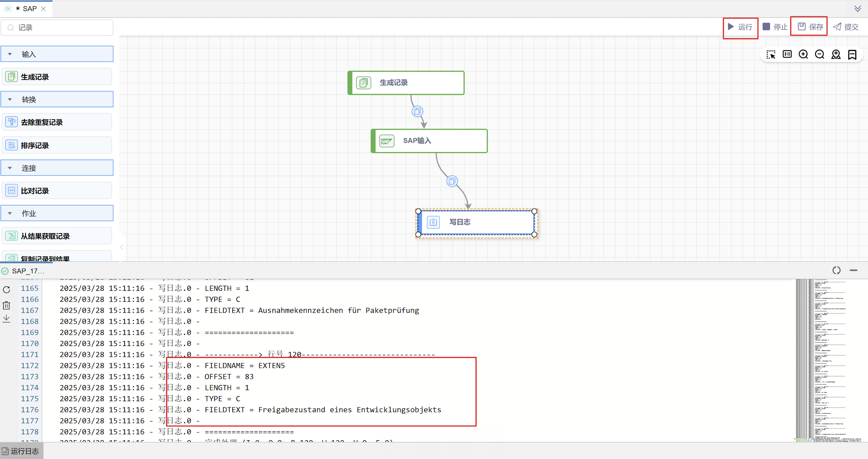868x459 pixels.
Task: Click the delete log trash icon
Action: coord(6,305)
